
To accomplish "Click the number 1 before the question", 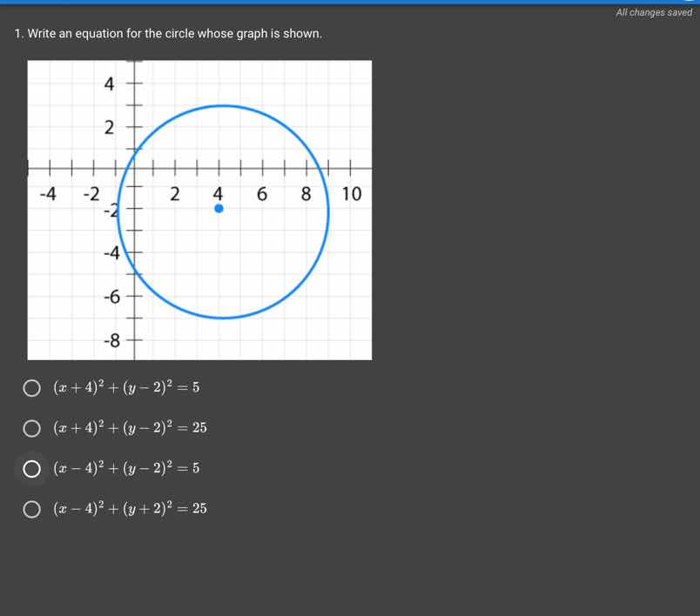I will tap(17, 33).
